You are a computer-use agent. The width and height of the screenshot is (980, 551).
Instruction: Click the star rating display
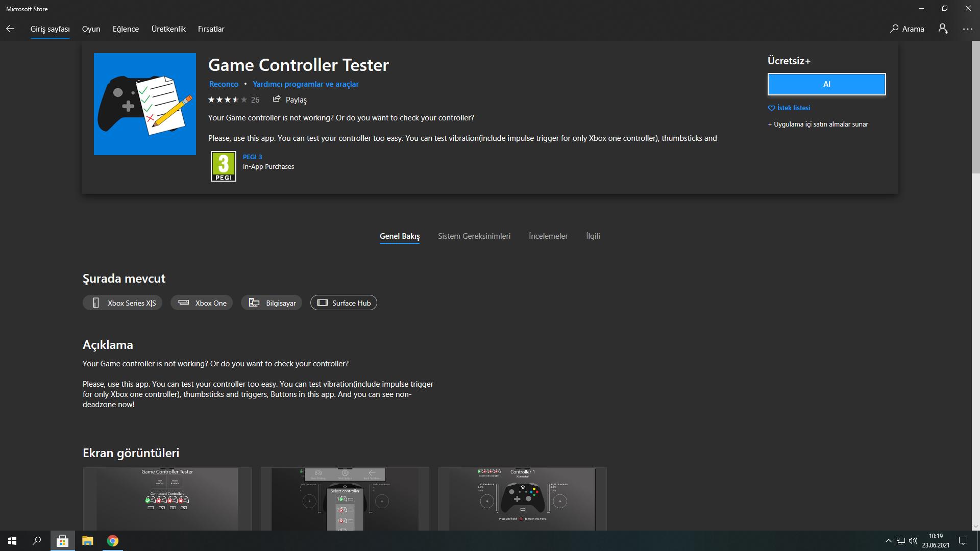coord(227,100)
